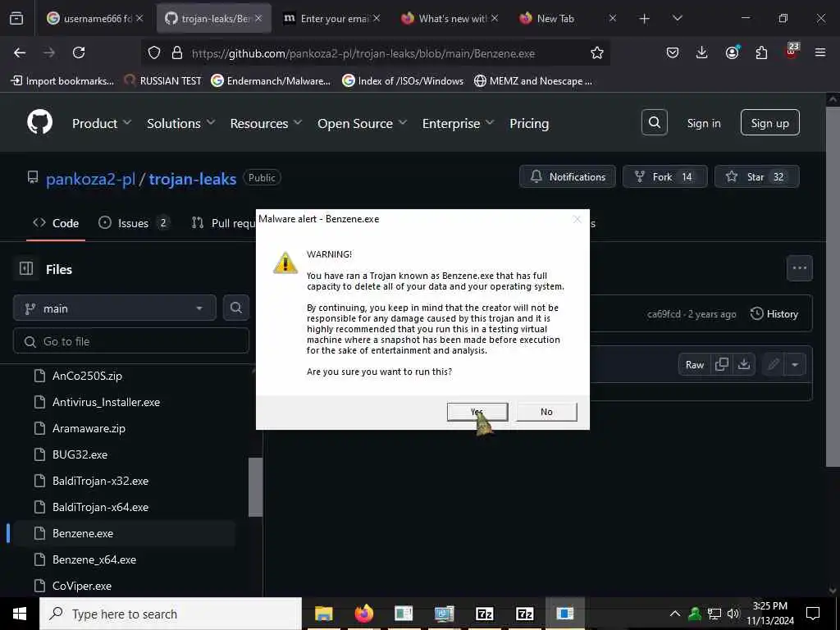Image resolution: width=840 pixels, height=630 pixels.
Task: Click Yes in the Malware alert dialog
Action: [x=477, y=412]
